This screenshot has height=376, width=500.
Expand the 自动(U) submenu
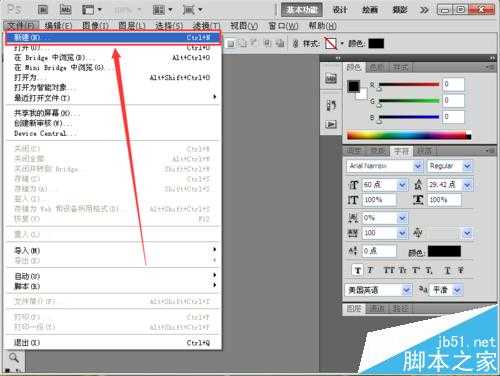113,276
